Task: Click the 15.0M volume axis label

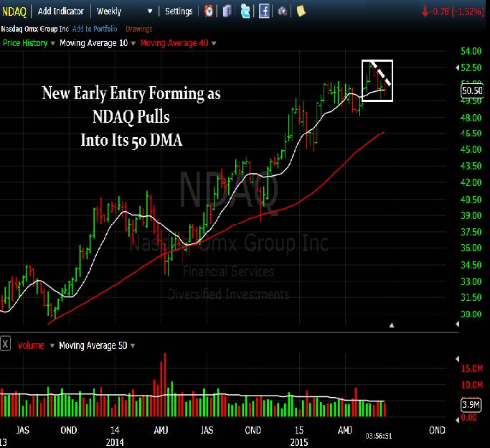Action: tap(472, 368)
